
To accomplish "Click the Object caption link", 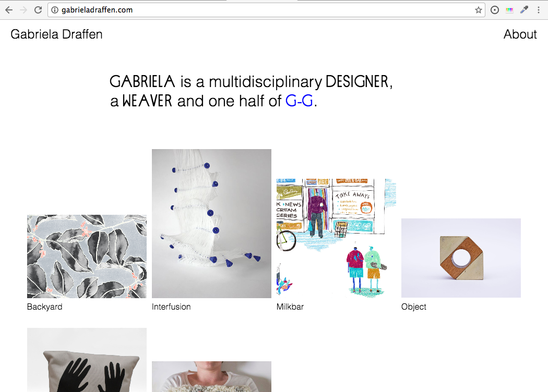I will click(414, 307).
